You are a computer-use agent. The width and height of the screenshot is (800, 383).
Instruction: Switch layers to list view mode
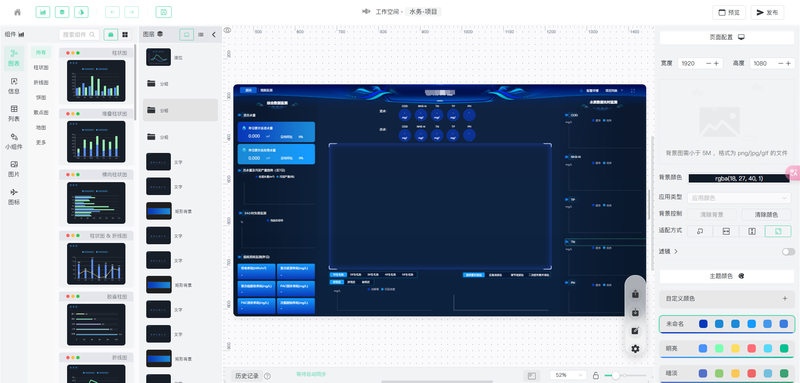point(201,35)
